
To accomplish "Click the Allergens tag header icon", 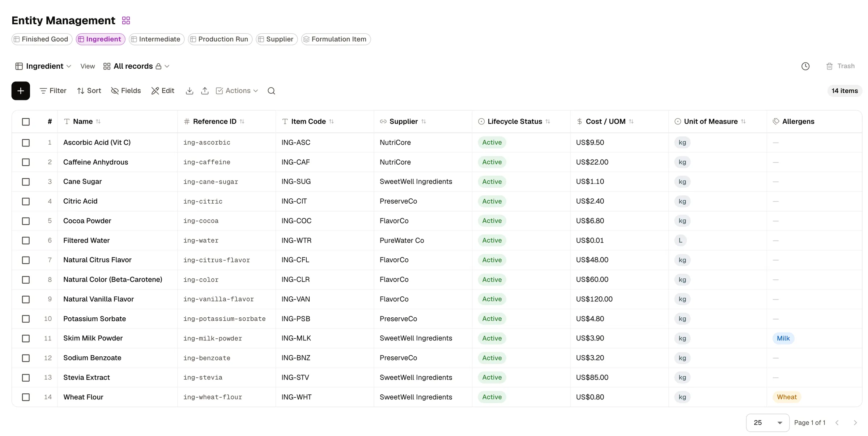I will coord(776,122).
